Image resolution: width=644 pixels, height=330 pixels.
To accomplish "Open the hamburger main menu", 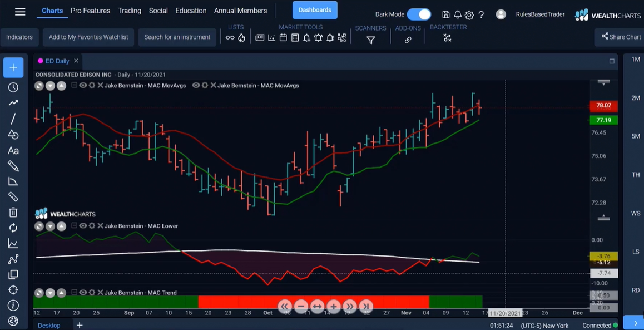I will [19, 12].
